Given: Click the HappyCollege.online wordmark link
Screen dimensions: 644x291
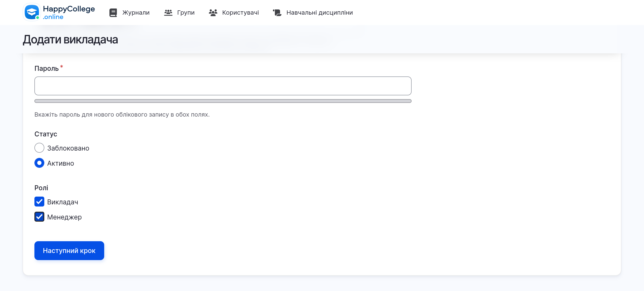Looking at the screenshot, I should tap(69, 12).
